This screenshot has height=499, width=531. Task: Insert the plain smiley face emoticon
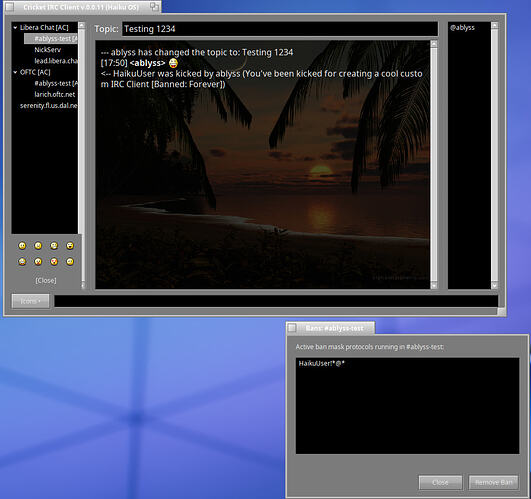click(22, 245)
